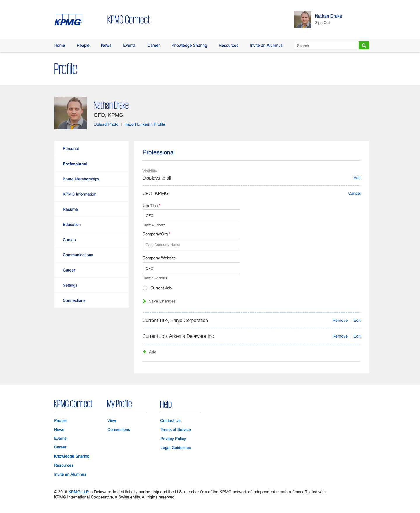Screen dimensions: 420x513
Task: Open KPMG Information sidebar section
Action: tap(91, 194)
